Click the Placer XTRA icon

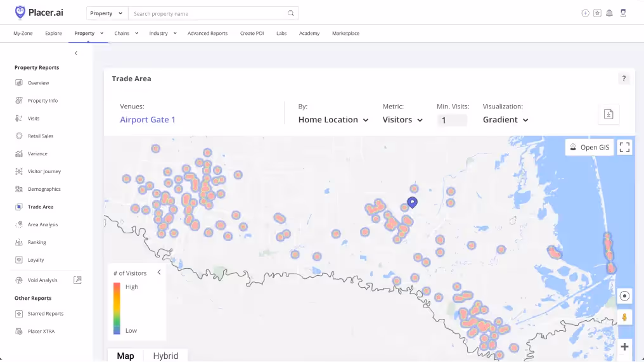19,331
